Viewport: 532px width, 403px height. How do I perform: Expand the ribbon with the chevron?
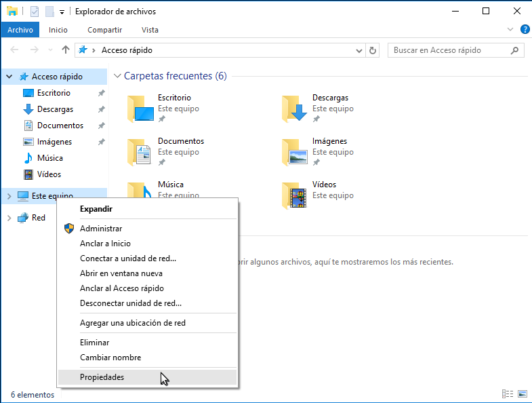pyautogui.click(x=510, y=30)
